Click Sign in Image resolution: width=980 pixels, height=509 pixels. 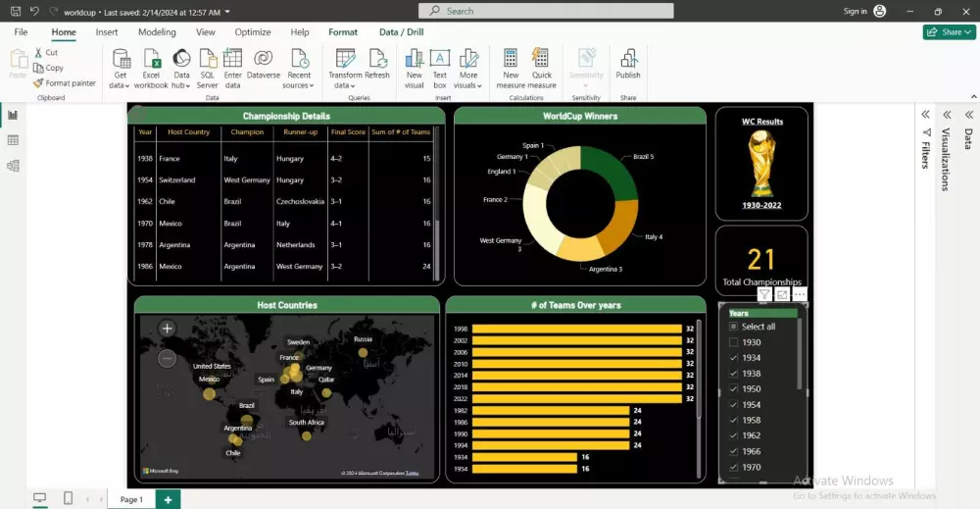click(x=855, y=11)
